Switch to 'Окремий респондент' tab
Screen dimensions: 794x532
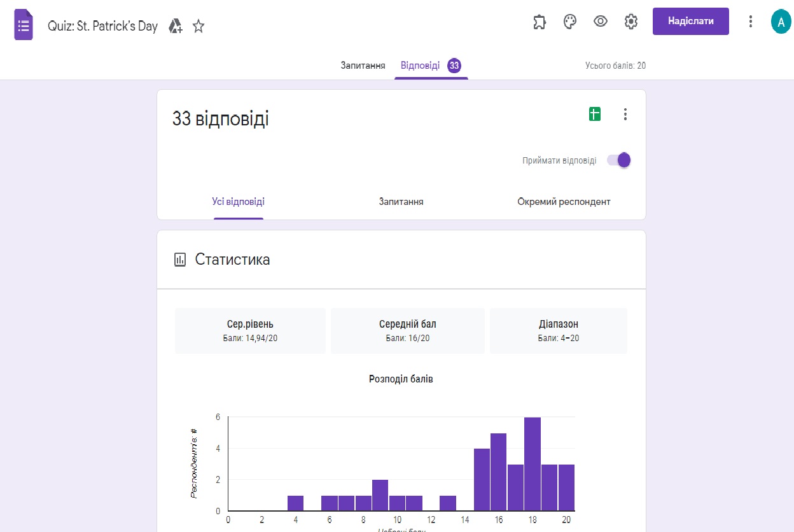point(564,202)
